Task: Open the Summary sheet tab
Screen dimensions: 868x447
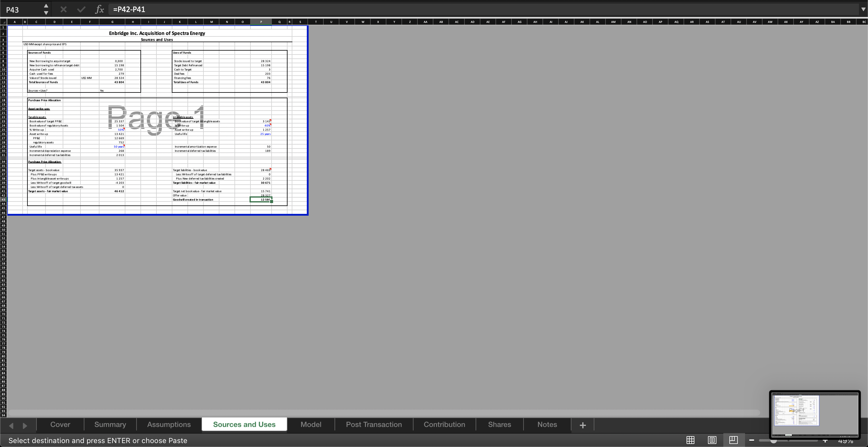Action: pyautogui.click(x=110, y=424)
